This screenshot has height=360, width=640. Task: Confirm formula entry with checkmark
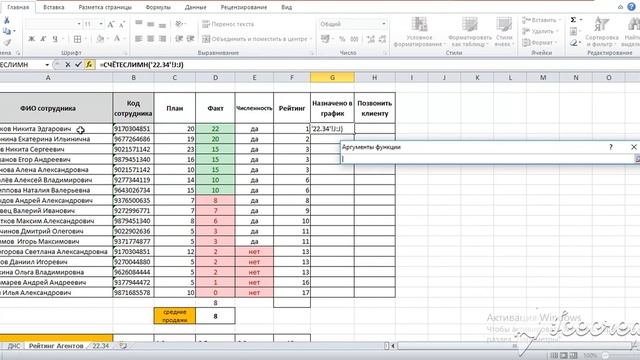pyautogui.click(x=78, y=64)
